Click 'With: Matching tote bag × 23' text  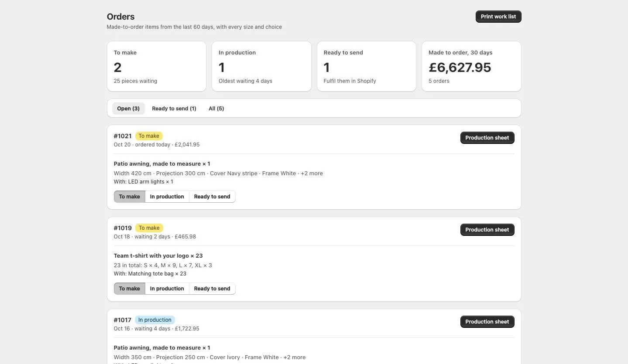[x=150, y=274]
